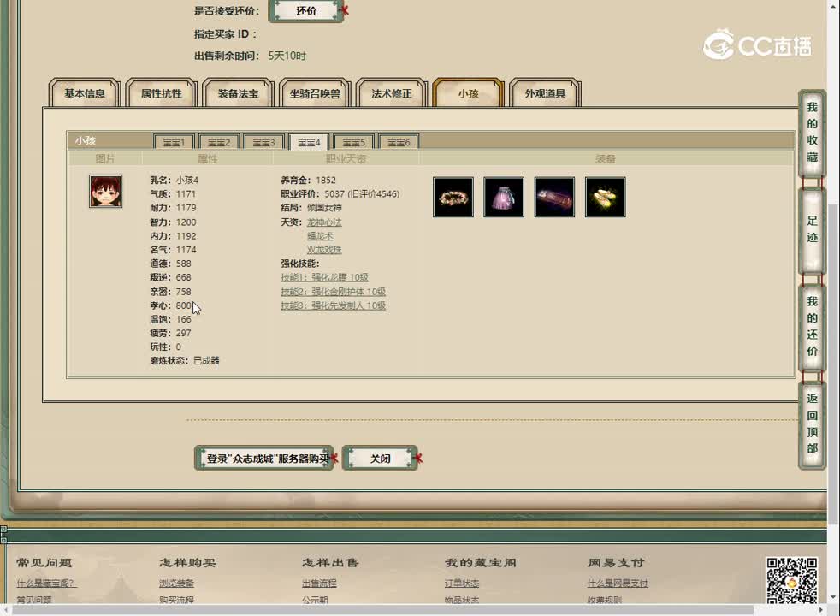
Task: Scan the QR code image
Action: coord(792,580)
